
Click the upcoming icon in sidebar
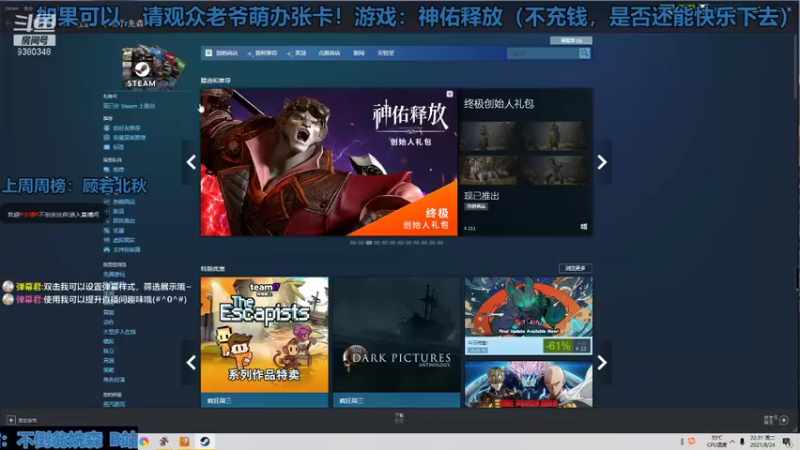pos(106,221)
